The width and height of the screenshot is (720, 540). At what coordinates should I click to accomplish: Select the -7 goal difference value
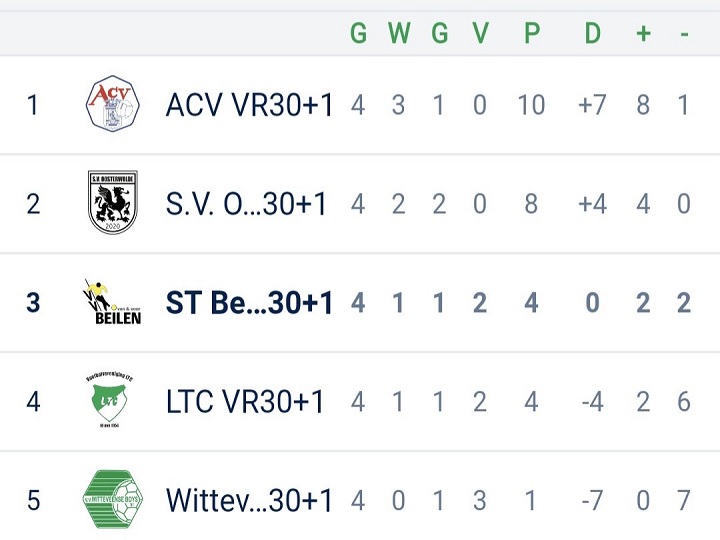pos(592,500)
